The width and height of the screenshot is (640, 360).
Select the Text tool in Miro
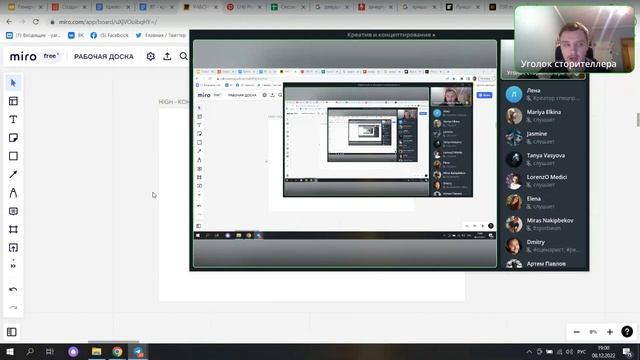point(13,119)
